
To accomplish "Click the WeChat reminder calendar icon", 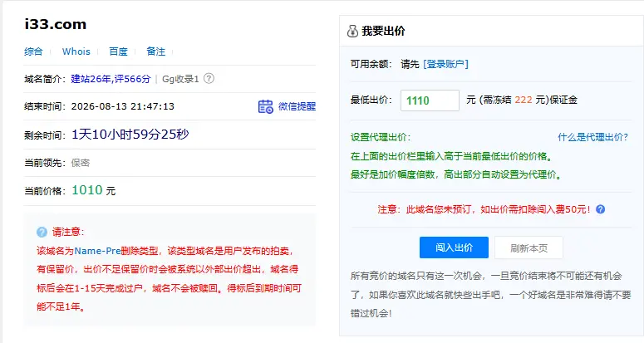I will tap(265, 106).
